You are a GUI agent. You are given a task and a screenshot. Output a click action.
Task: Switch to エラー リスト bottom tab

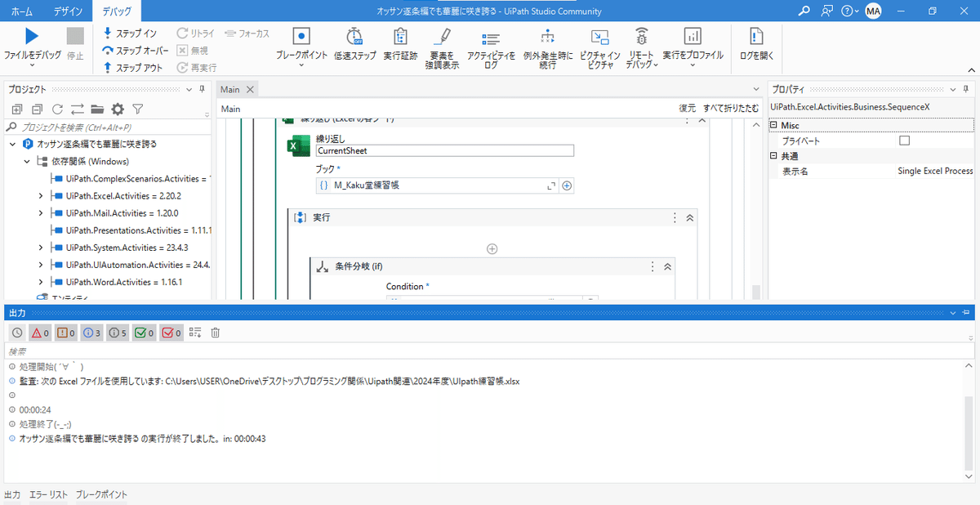tap(48, 494)
